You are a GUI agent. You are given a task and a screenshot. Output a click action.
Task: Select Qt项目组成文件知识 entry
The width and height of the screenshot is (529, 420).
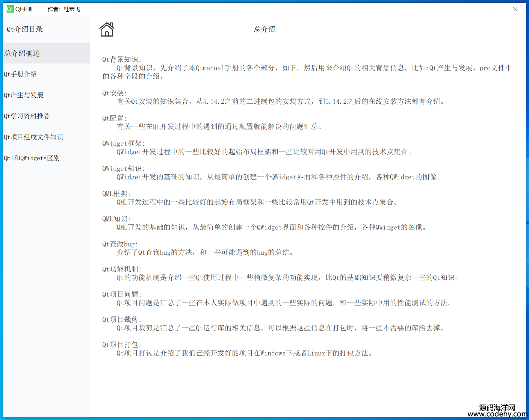[46, 137]
